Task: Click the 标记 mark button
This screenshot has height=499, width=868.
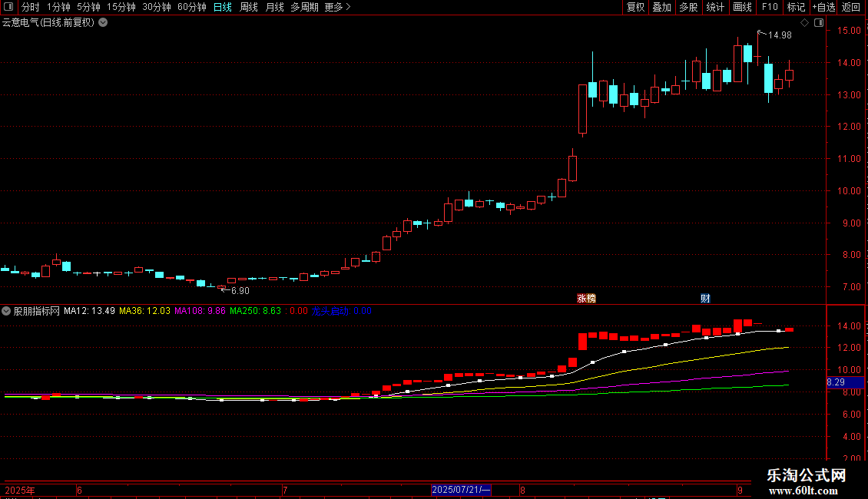Action: (796, 7)
